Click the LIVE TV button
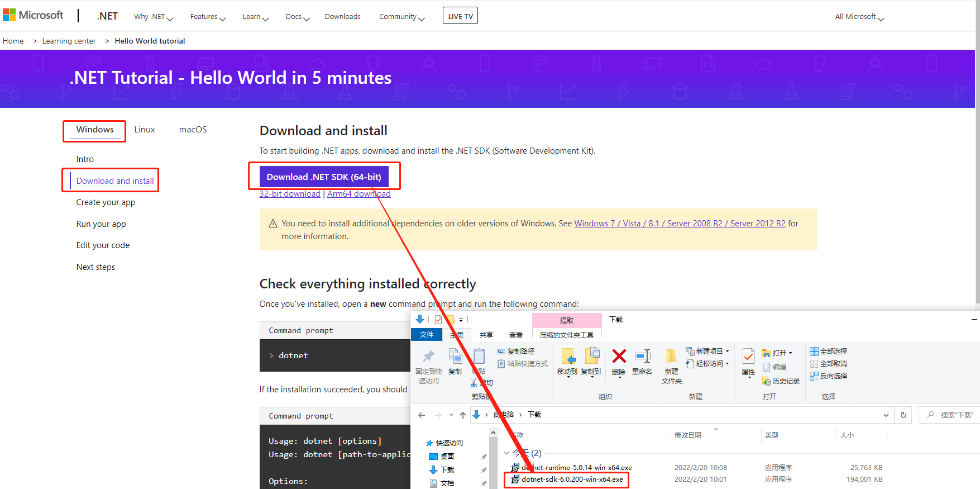 coord(460,16)
